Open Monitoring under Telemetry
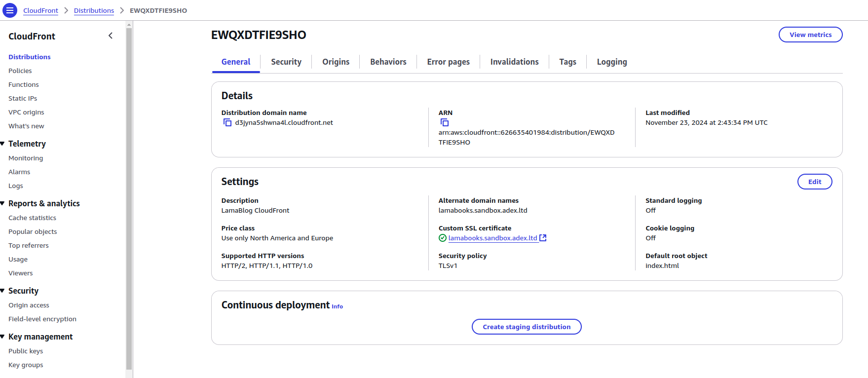Viewport: 868px width, 378px height. click(x=26, y=158)
